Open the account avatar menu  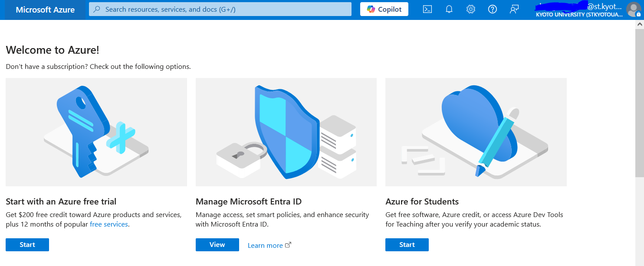633,9
